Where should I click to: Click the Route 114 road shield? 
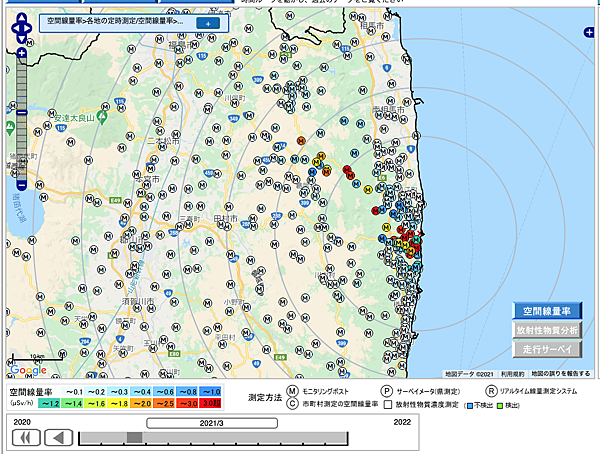point(281,145)
